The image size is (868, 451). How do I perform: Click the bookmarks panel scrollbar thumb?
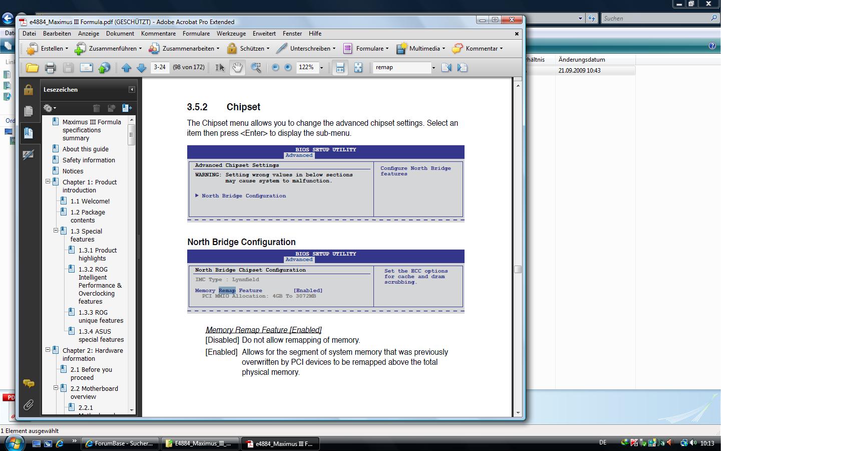[132, 134]
